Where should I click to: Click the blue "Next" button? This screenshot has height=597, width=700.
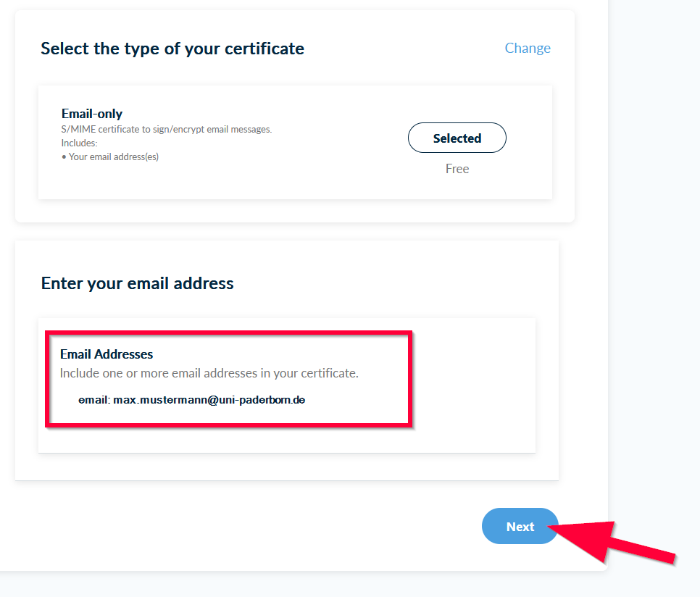[520, 527]
